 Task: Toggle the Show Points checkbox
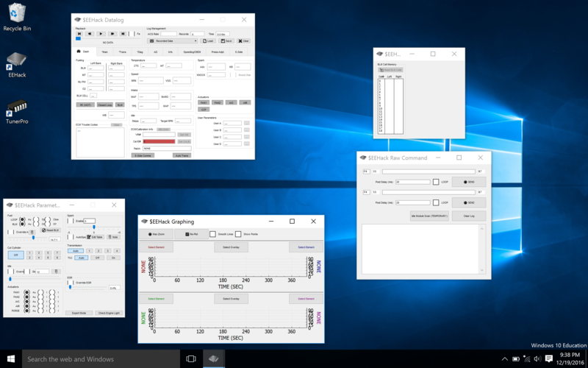(239, 233)
